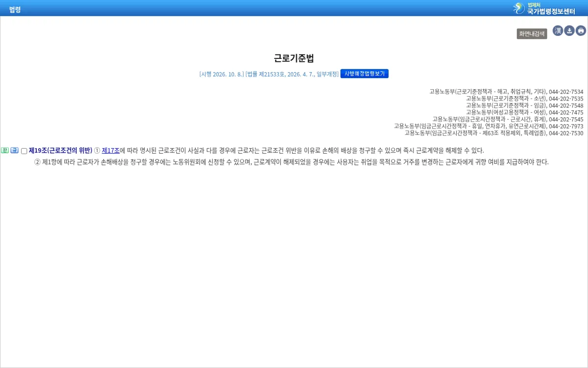Click the 국가법령정보센터 logo
The width and height of the screenshot is (588, 368).
point(544,8)
